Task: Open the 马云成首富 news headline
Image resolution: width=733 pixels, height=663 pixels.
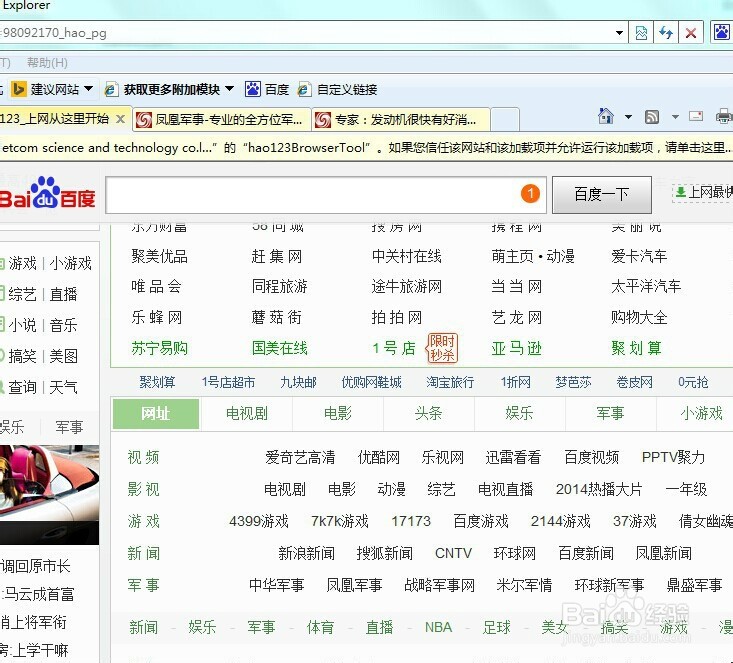Action: click(39, 594)
